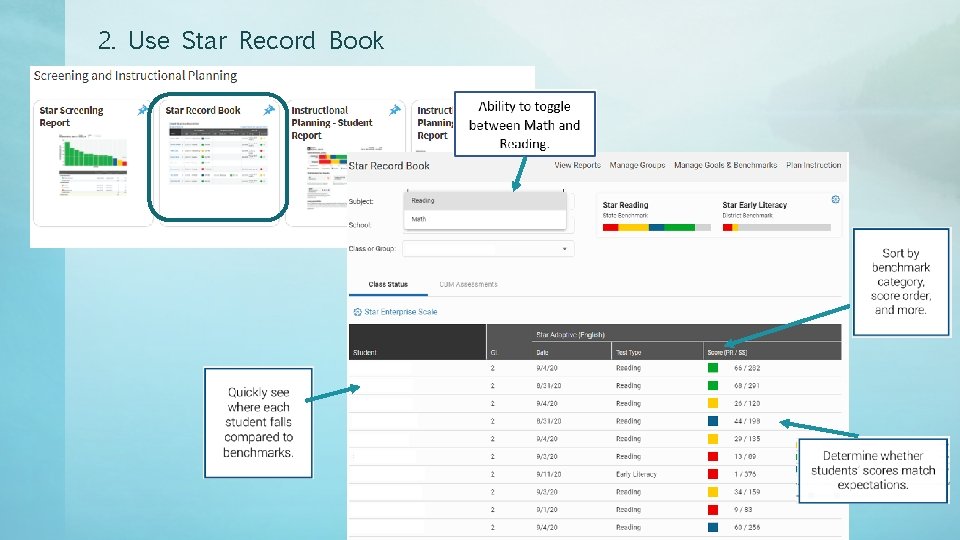Choose Math in the Subject dropdown list
The image size is (960, 540).
click(x=485, y=219)
